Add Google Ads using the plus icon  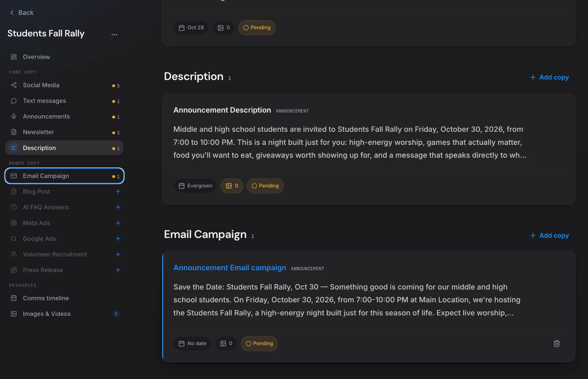[x=118, y=239]
